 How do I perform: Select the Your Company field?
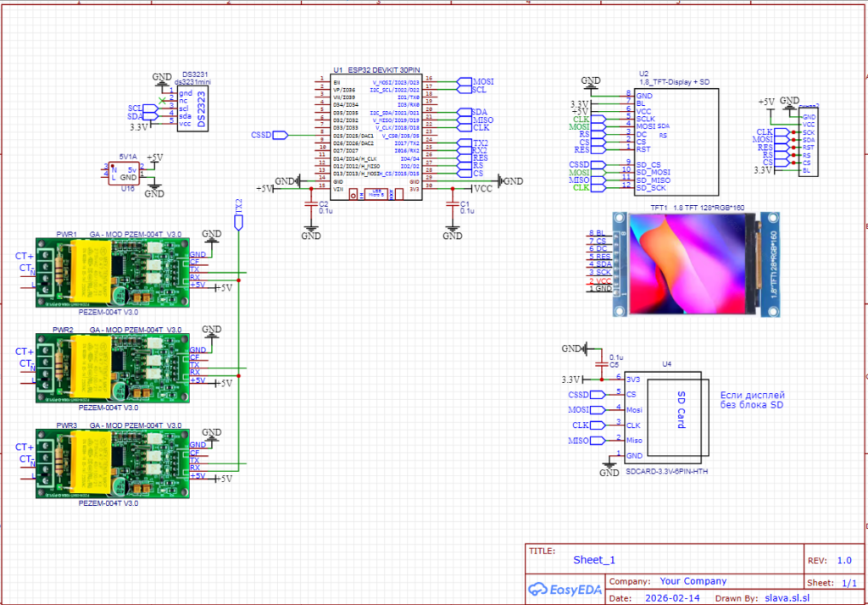[693, 581]
